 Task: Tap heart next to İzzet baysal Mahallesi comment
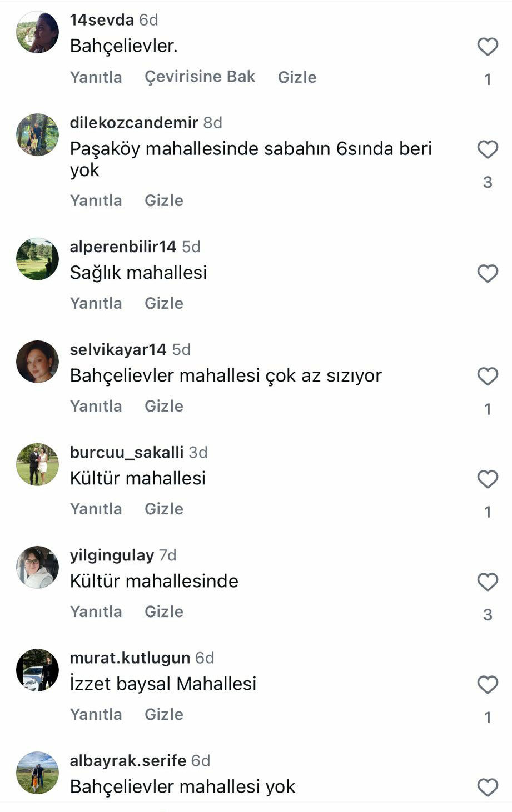pos(488,685)
